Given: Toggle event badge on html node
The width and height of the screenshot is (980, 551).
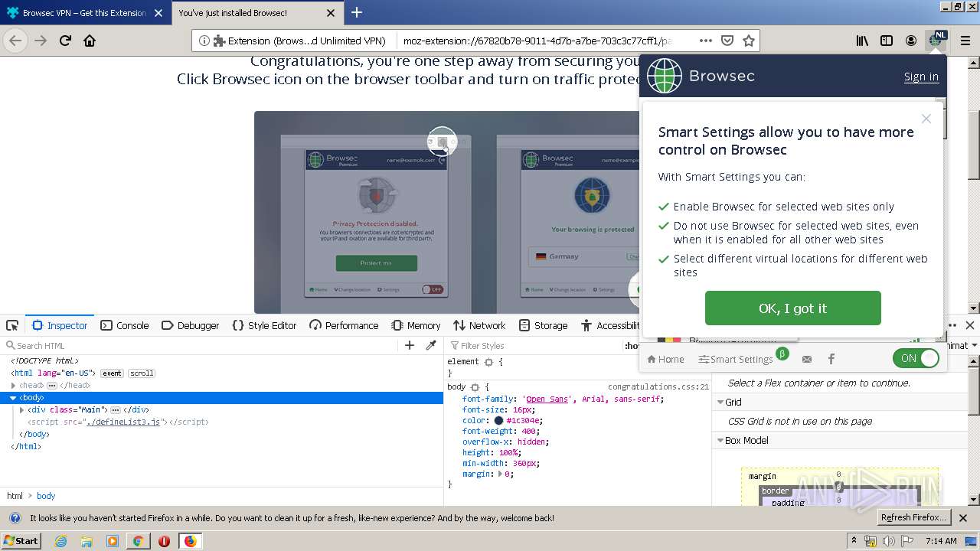Looking at the screenshot, I should pos(112,373).
